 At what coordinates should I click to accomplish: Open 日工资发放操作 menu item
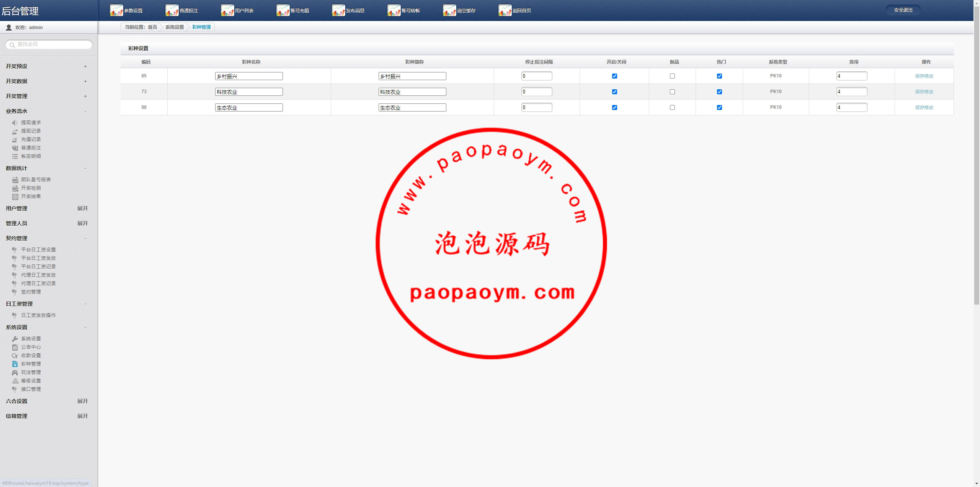click(38, 315)
